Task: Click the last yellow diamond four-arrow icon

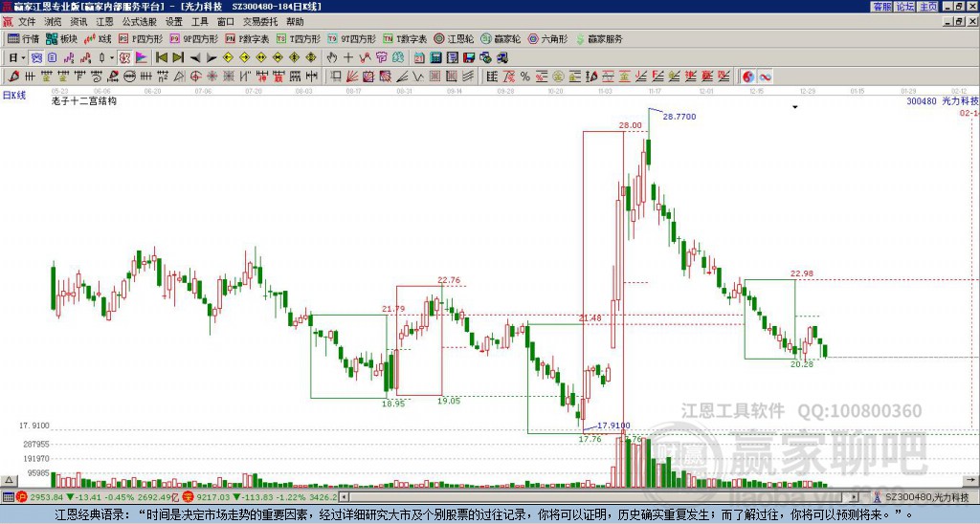Action: [311, 58]
